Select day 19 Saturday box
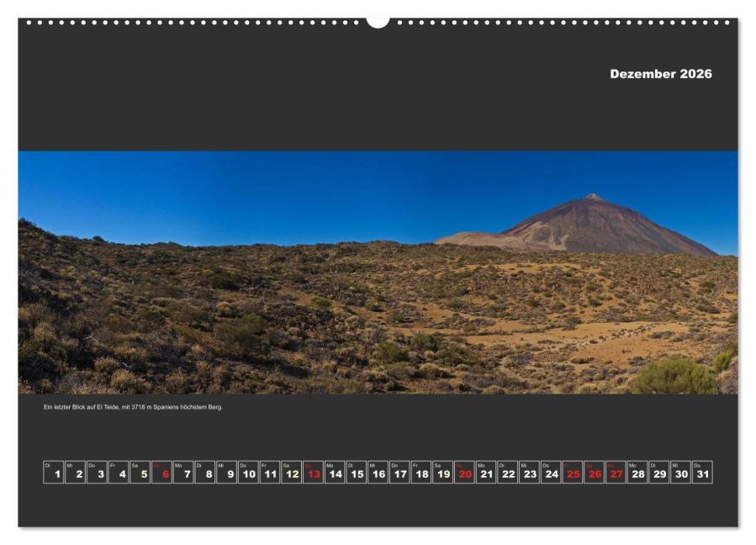756x545 pixels. (442, 472)
